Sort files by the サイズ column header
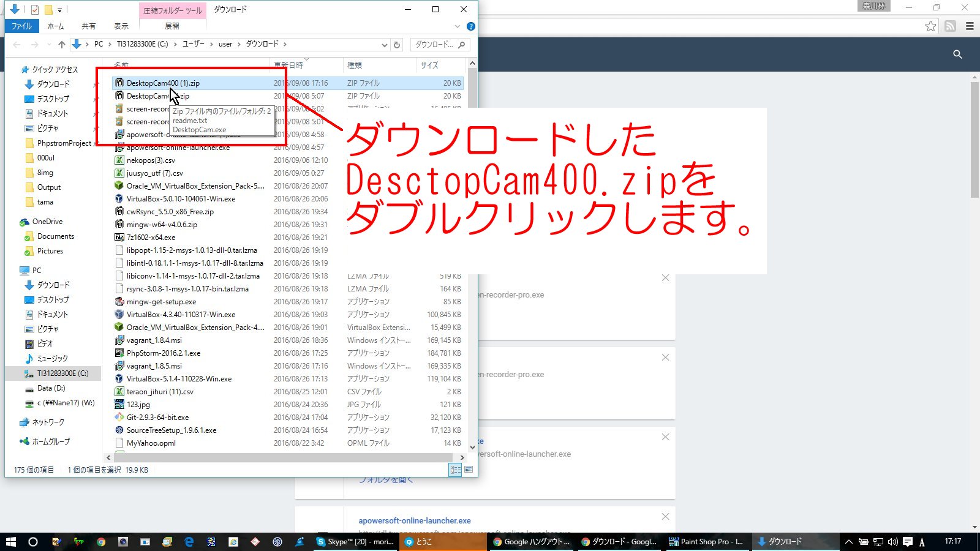Viewport: 980px width, 551px height. coord(429,65)
